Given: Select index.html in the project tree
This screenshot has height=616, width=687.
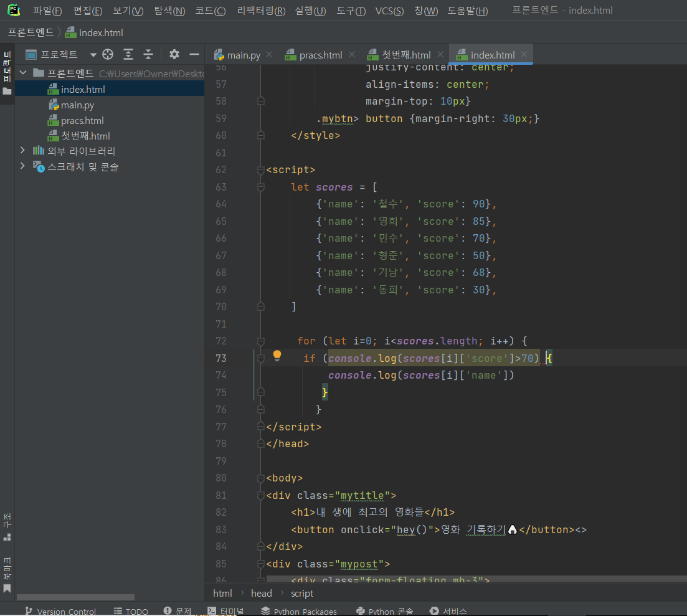Looking at the screenshot, I should [110, 89].
